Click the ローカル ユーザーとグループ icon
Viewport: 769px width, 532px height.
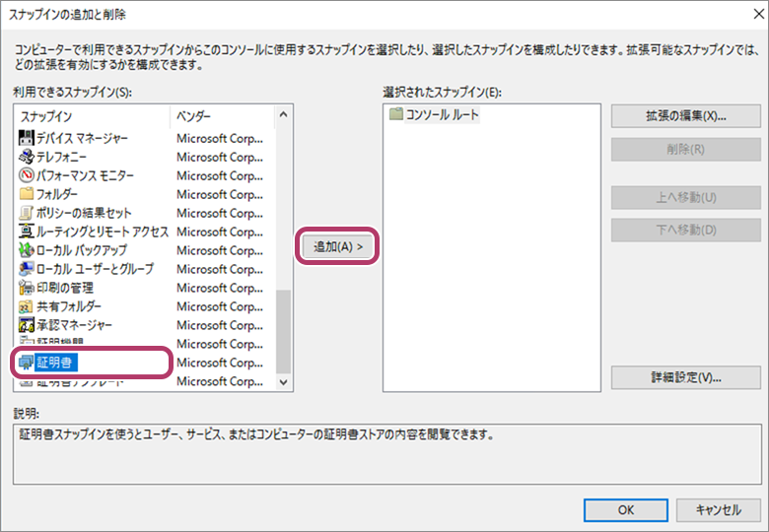coord(26,268)
